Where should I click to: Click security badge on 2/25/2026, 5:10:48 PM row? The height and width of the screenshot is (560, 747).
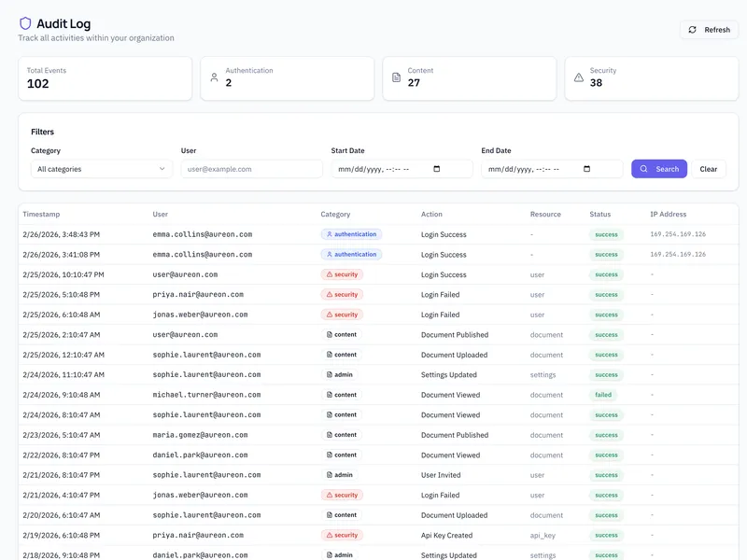click(342, 294)
